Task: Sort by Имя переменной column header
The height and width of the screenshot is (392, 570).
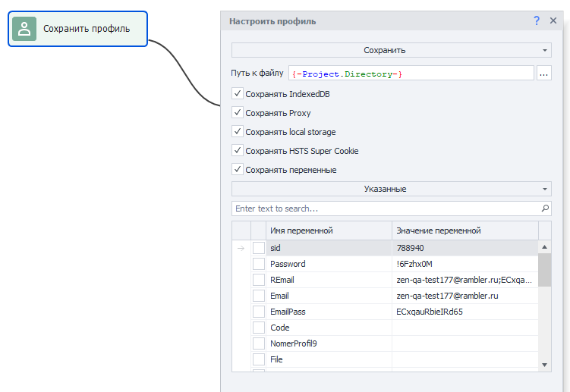Action: click(x=329, y=230)
